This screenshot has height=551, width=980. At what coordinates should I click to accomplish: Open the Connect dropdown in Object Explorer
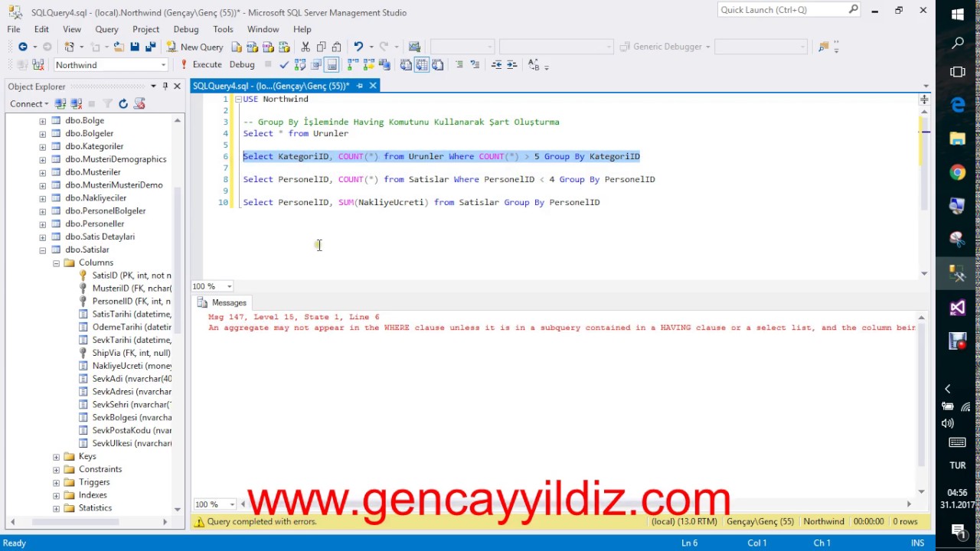pyautogui.click(x=28, y=103)
